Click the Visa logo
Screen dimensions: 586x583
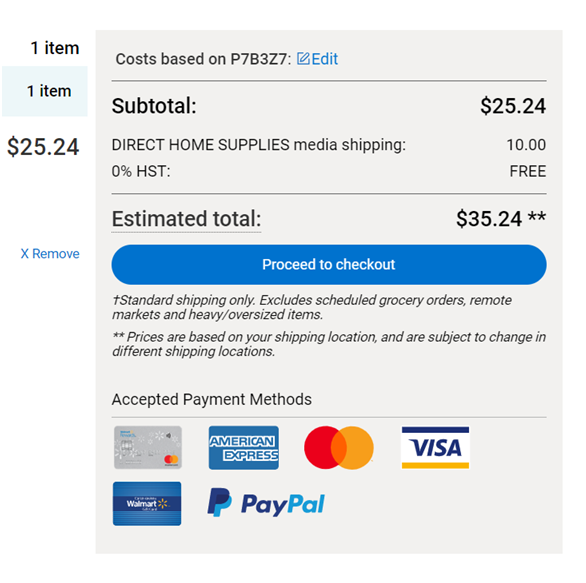435,448
